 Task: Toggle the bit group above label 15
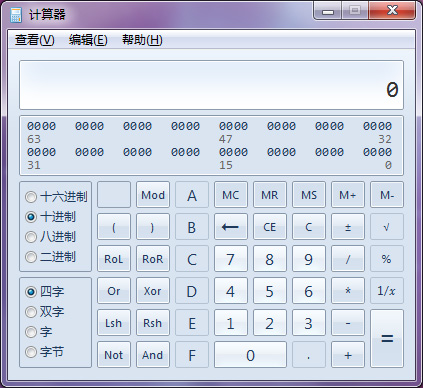tap(233, 152)
